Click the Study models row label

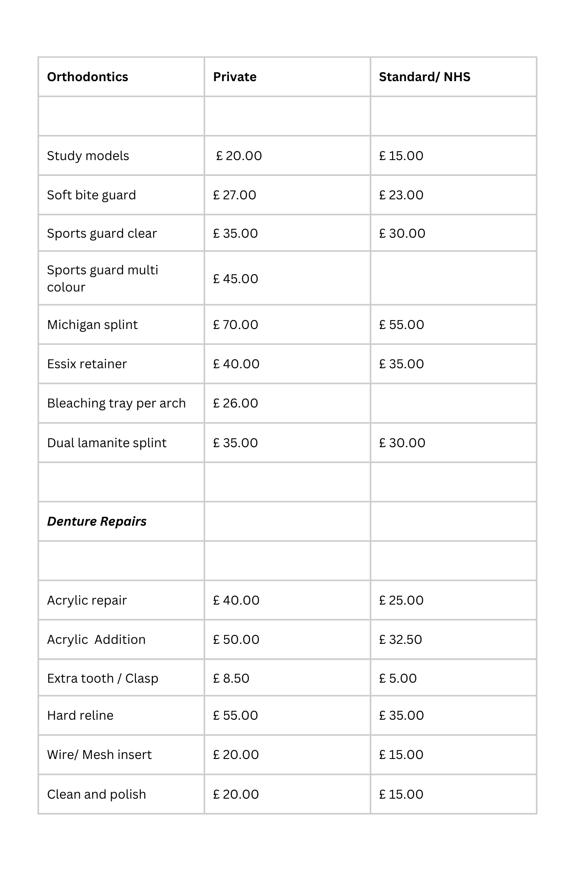click(88, 156)
